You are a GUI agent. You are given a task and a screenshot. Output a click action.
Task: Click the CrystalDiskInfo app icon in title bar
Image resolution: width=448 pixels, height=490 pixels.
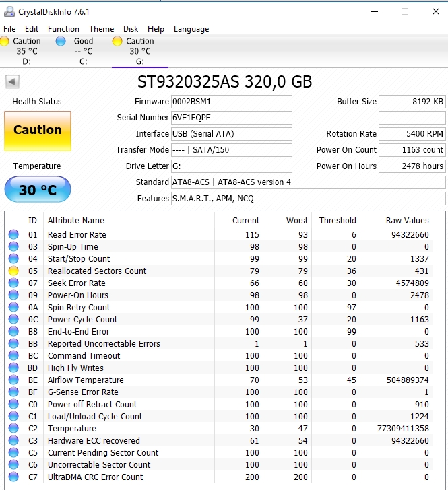(x=8, y=11)
